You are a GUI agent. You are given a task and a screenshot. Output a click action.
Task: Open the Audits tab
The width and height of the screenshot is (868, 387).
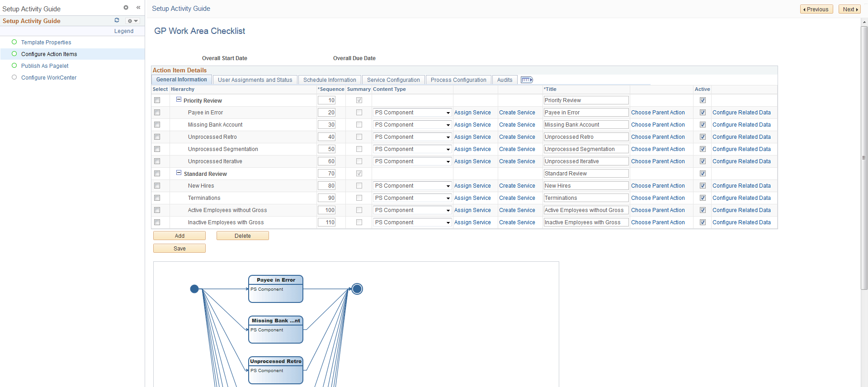point(505,80)
